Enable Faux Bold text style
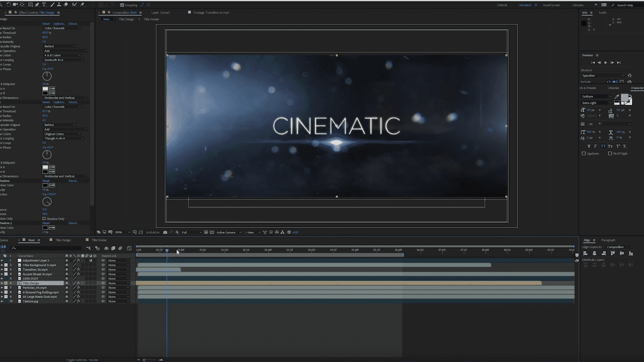 (x=589, y=146)
